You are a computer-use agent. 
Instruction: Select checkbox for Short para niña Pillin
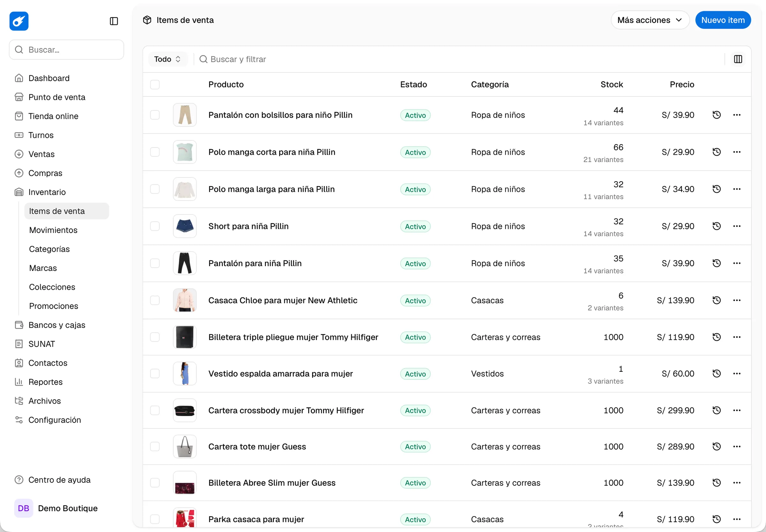point(155,226)
